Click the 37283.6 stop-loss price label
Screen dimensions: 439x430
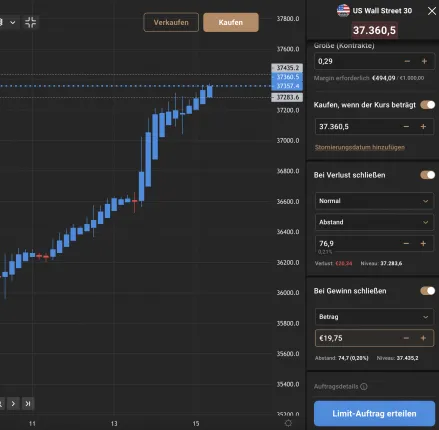(x=287, y=97)
